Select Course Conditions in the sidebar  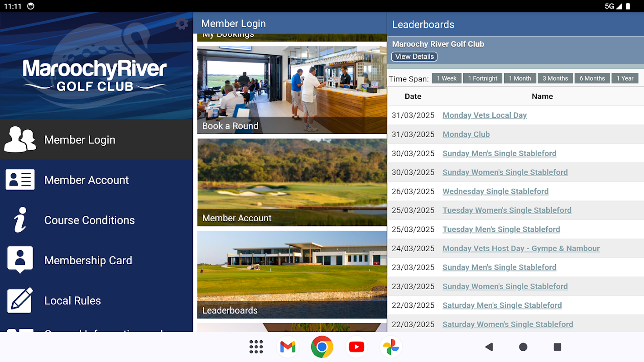96,220
